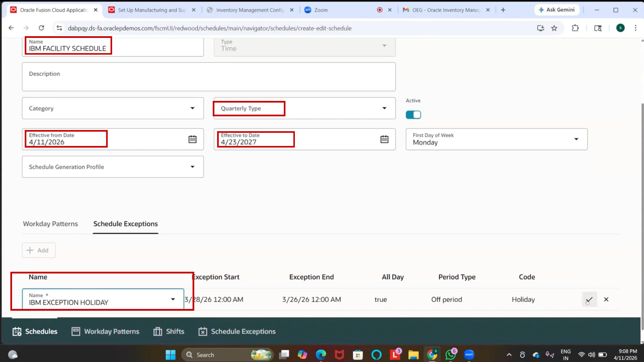Click the Description text area
644x362 pixels.
(x=209, y=77)
